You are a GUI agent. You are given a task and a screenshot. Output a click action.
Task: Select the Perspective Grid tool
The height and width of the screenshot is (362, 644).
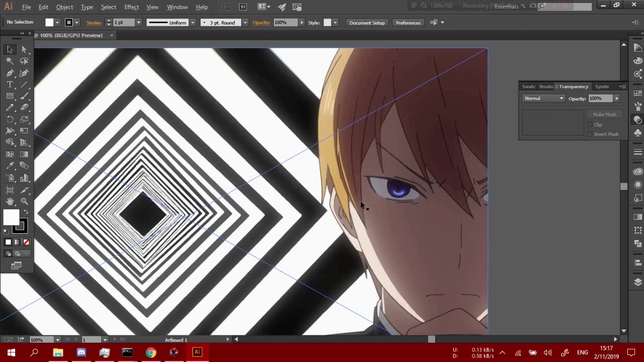pos(24,143)
